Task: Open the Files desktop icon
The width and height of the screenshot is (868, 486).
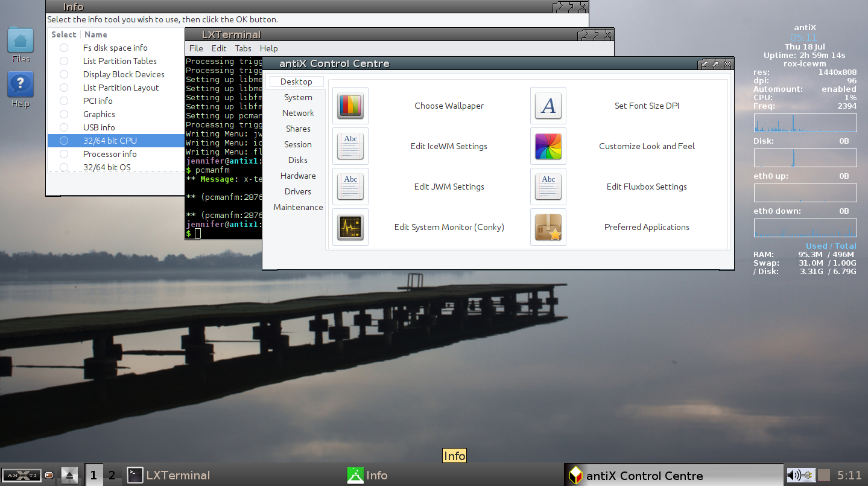Action: (21, 40)
